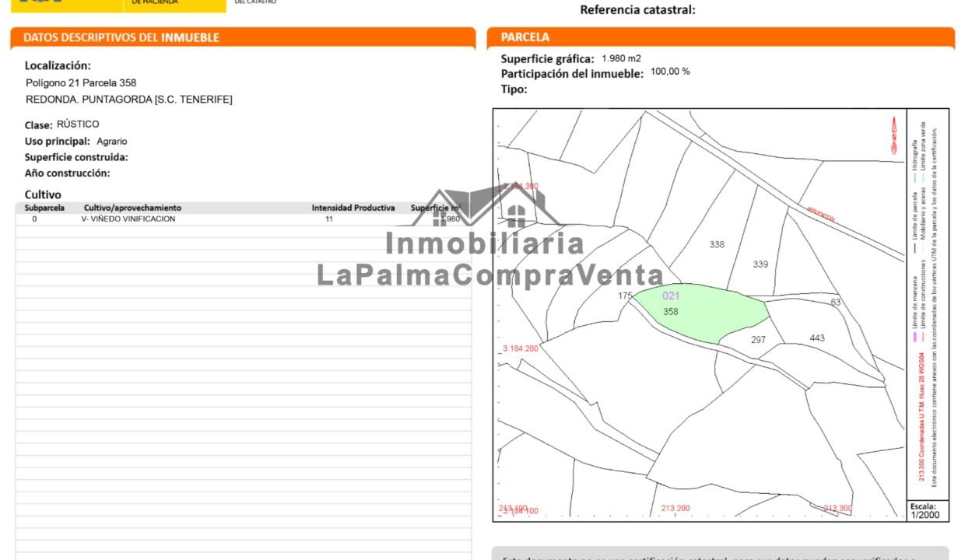Click the 'Clase:' label
Screen dimensions: 965x560
39,125
